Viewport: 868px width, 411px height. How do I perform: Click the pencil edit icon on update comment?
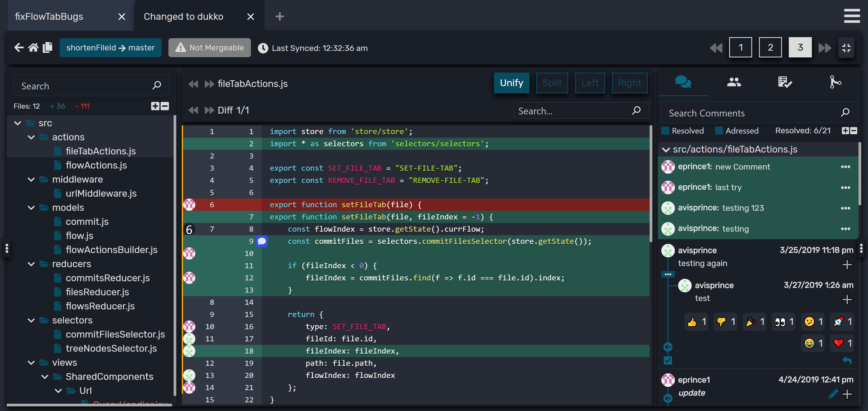[833, 393]
